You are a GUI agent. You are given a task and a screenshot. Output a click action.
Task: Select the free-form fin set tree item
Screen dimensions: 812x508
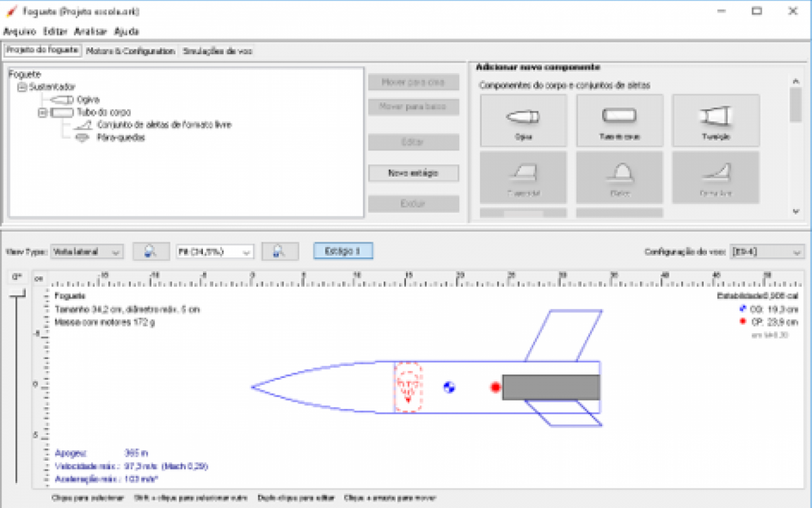[164, 125]
